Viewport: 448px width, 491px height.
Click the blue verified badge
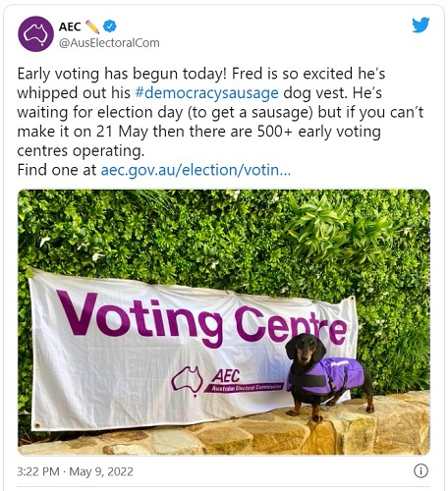point(110,27)
